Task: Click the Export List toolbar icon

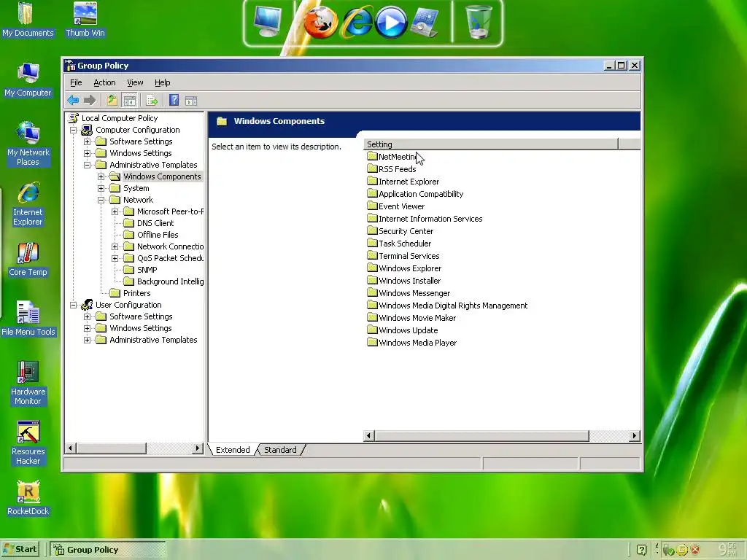Action: (x=152, y=100)
